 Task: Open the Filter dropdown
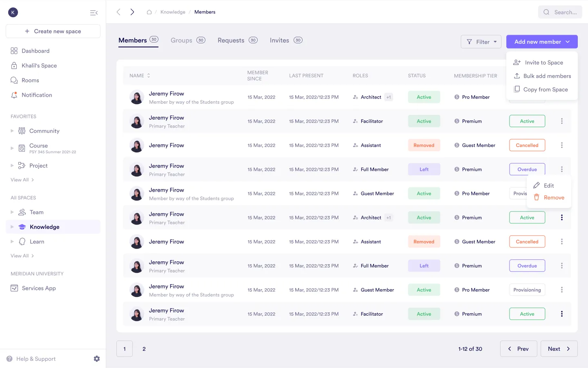point(481,42)
